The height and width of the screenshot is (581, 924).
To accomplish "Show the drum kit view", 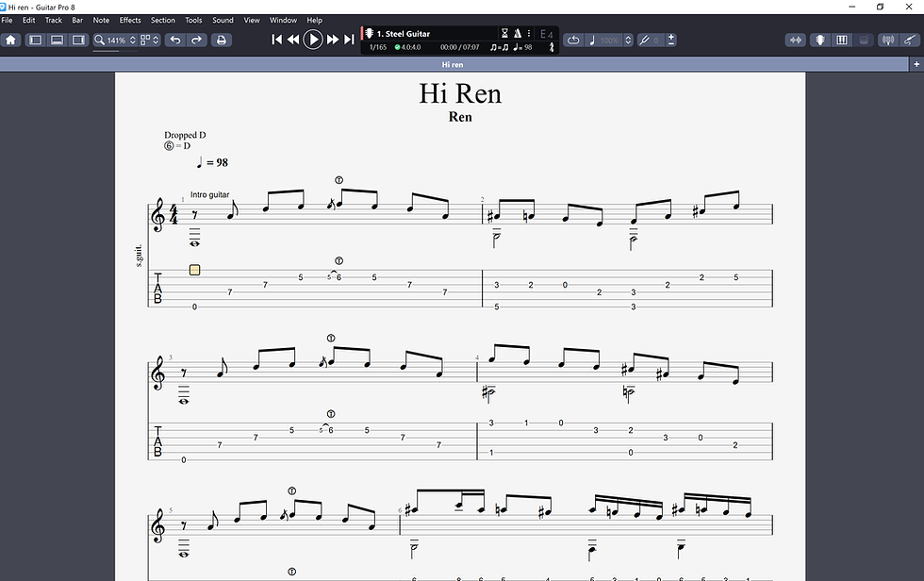I will pos(865,40).
